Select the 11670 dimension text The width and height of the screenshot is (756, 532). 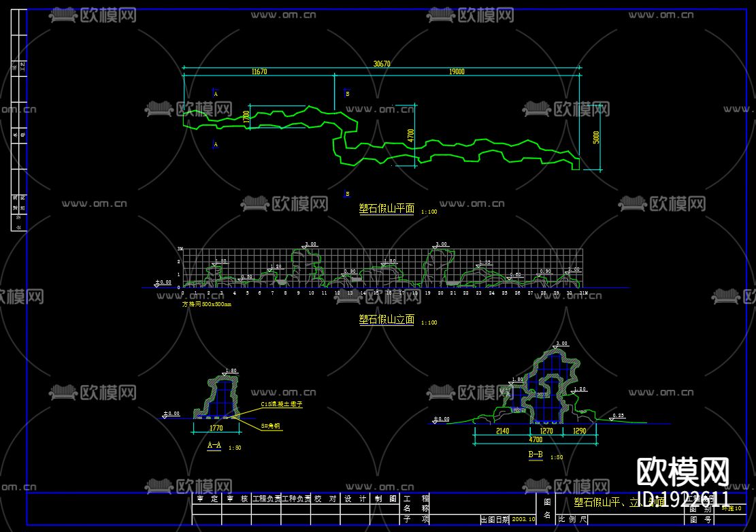[x=259, y=72]
